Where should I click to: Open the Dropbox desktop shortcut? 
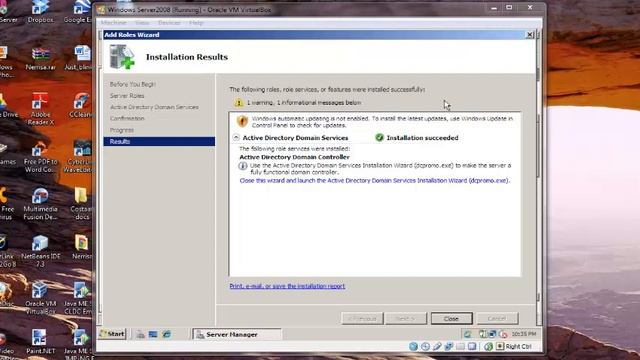(x=40, y=11)
